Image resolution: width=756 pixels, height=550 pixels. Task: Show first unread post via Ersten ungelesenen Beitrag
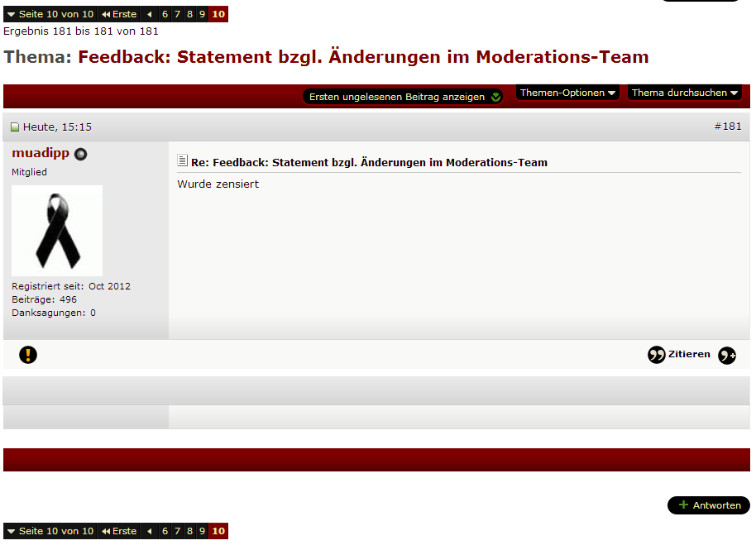coord(403,97)
